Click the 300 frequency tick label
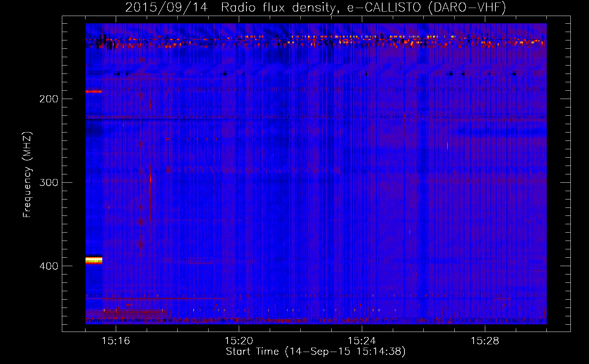 point(49,182)
